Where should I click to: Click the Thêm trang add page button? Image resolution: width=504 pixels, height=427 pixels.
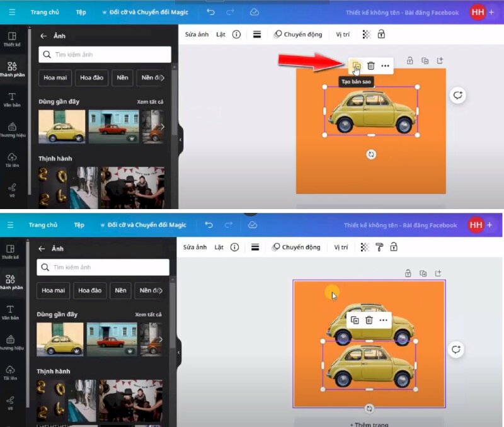369,424
